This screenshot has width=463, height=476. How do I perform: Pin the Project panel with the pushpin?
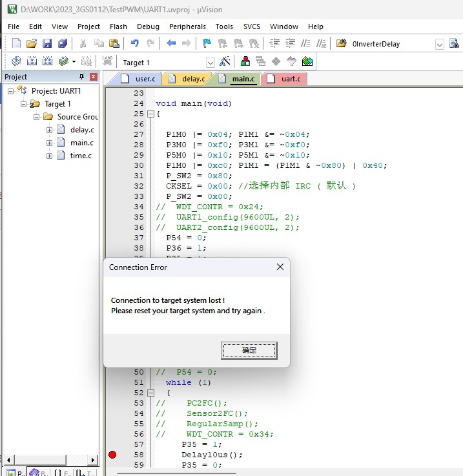pos(81,77)
